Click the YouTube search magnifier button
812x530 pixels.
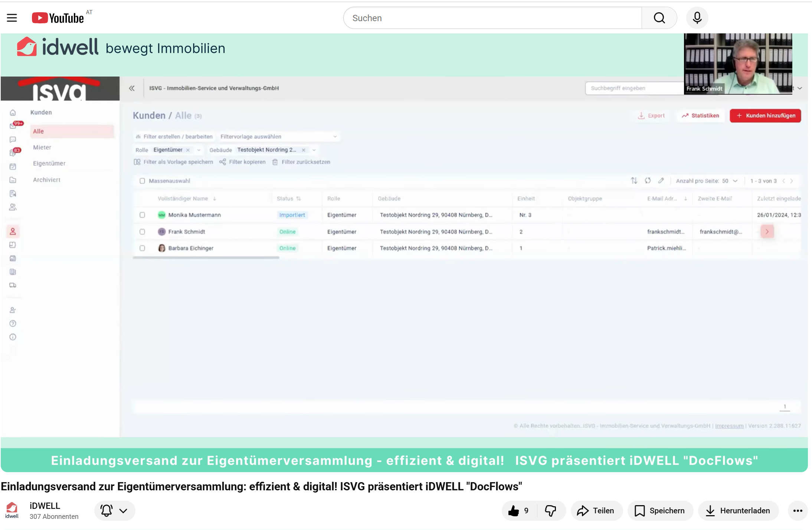[659, 18]
